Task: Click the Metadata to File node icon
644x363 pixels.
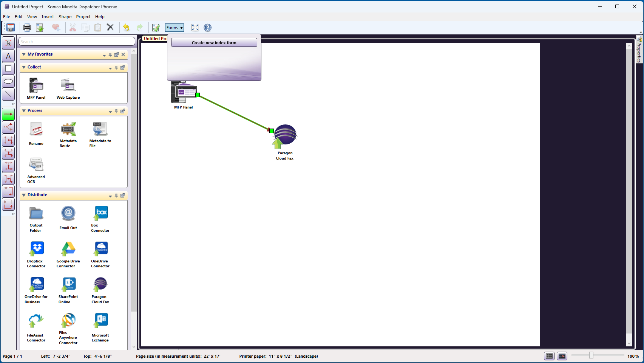Action: [x=100, y=129]
